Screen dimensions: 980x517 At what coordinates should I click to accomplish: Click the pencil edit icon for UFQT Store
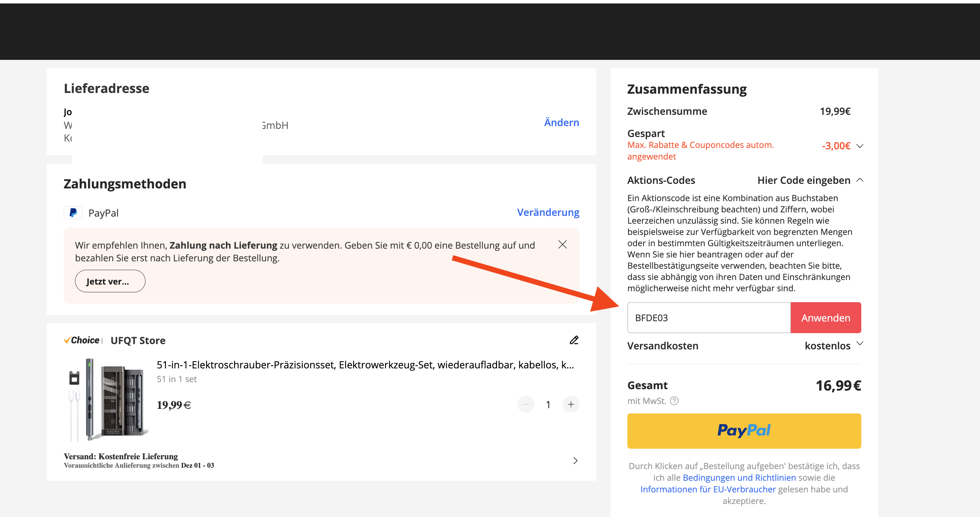tap(574, 340)
